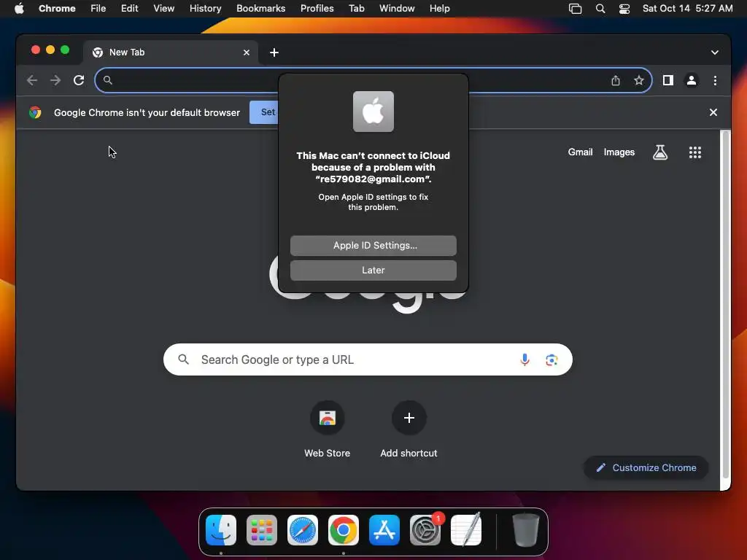Viewport: 747px width, 560px height.
Task: Open Customize Chrome panel
Action: pos(646,467)
